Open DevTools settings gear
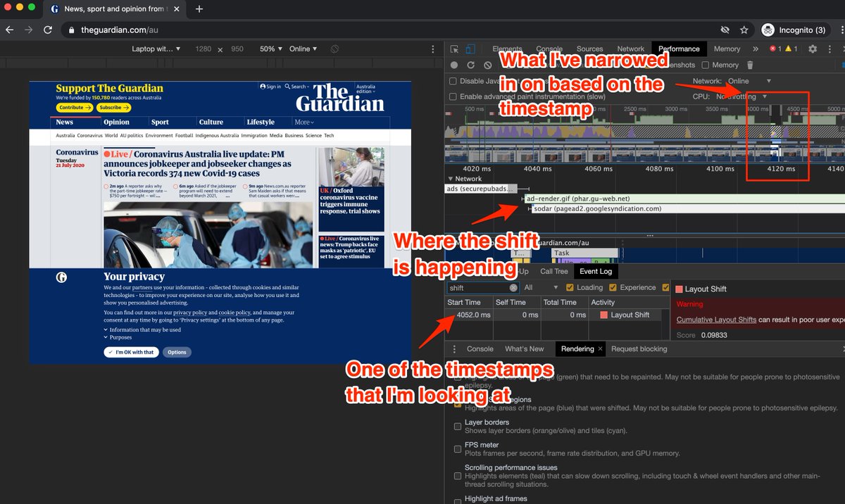Screen dimensions: 845x504 point(813,49)
